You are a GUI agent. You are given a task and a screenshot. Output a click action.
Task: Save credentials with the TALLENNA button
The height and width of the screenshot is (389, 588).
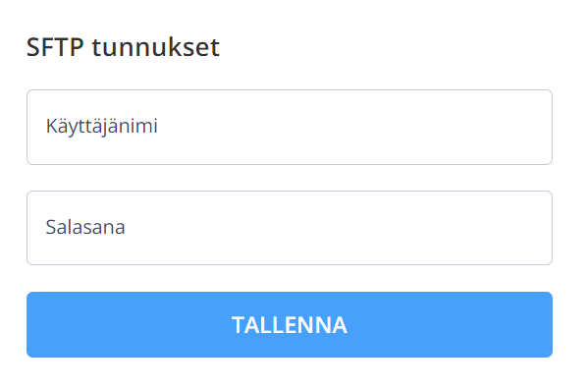pos(290,324)
